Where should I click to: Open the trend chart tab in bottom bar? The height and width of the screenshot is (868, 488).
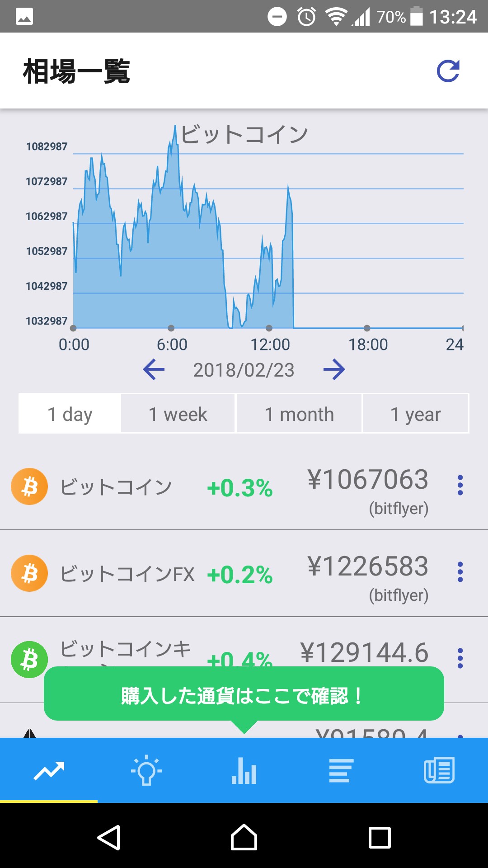click(x=49, y=771)
